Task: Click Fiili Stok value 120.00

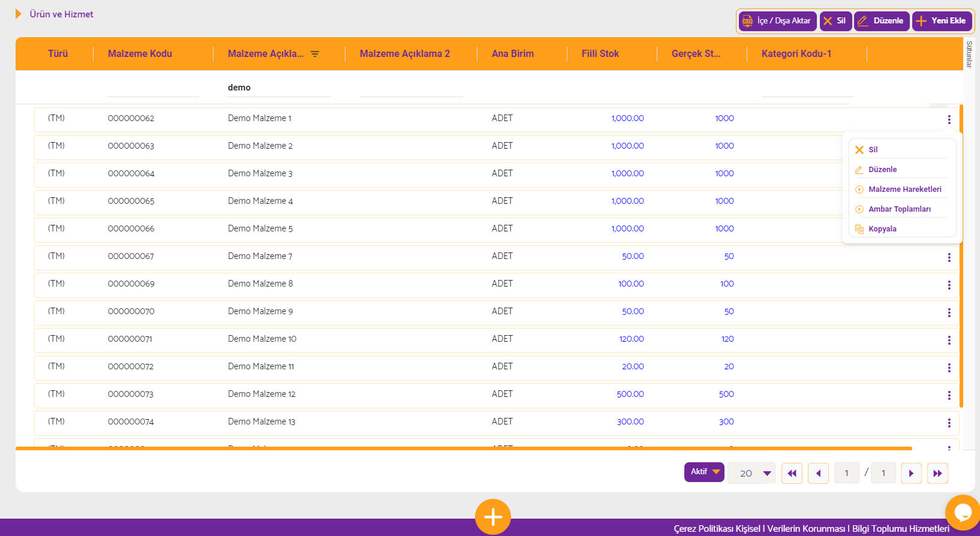Action: pyautogui.click(x=632, y=339)
